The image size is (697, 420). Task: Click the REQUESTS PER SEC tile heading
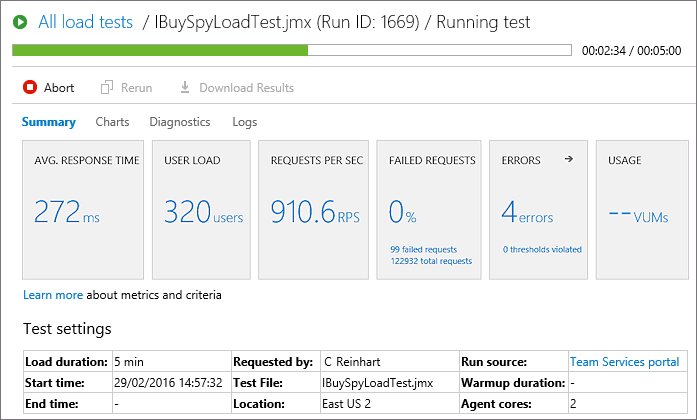click(317, 160)
